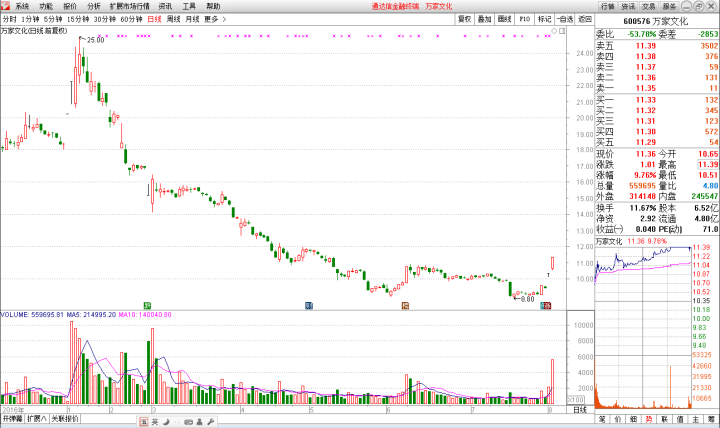Click the 叠加 overlay button
720x428 pixels.
(484, 19)
